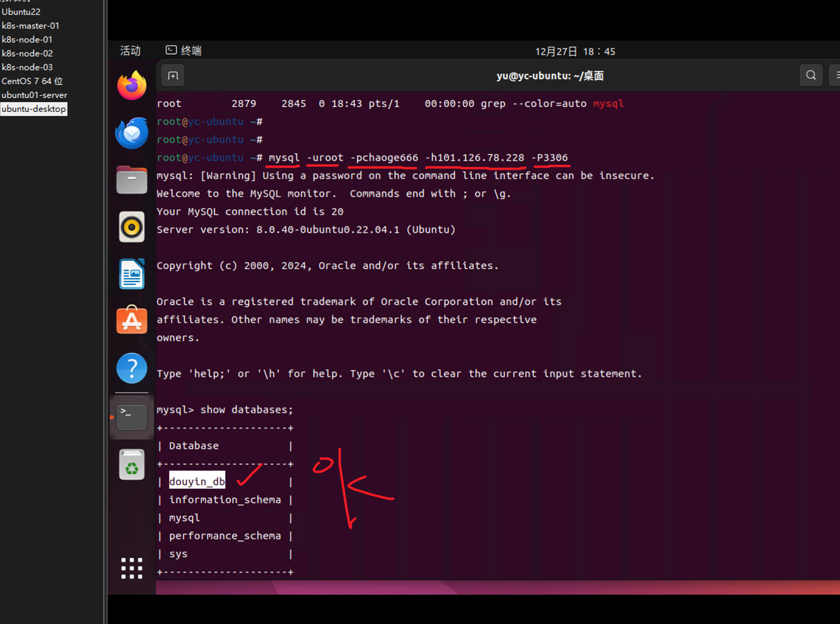Viewport: 840px width, 624px height.
Task: Open the Trash icon in dock
Action: pos(131,465)
